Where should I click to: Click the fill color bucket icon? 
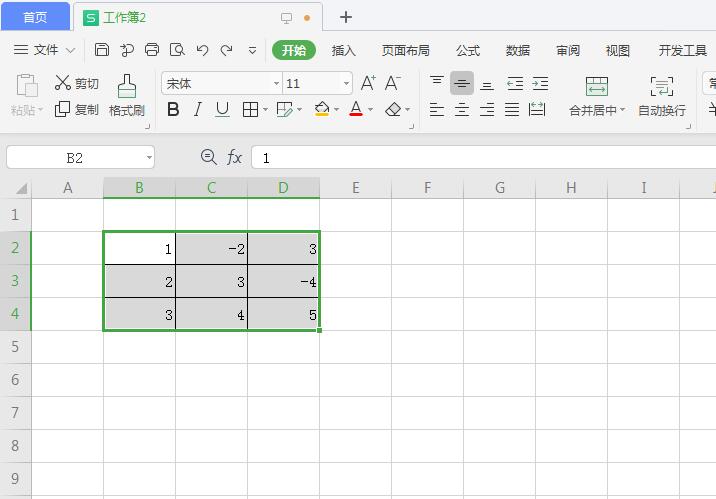point(322,109)
